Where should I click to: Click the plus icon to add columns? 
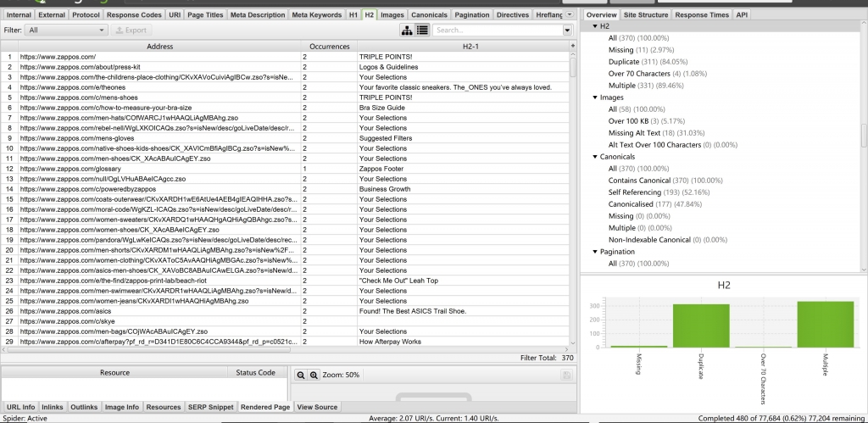point(573,47)
